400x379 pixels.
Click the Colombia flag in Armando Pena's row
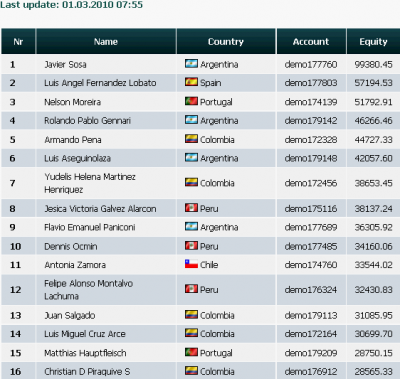click(191, 139)
